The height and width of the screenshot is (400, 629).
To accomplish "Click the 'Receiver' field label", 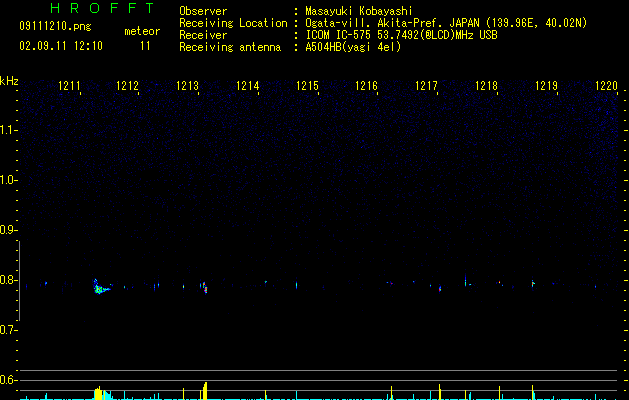I will coord(203,35).
